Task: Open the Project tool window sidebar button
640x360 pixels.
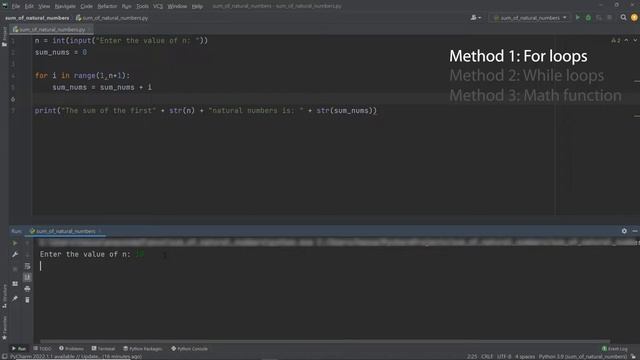Action: point(4,37)
